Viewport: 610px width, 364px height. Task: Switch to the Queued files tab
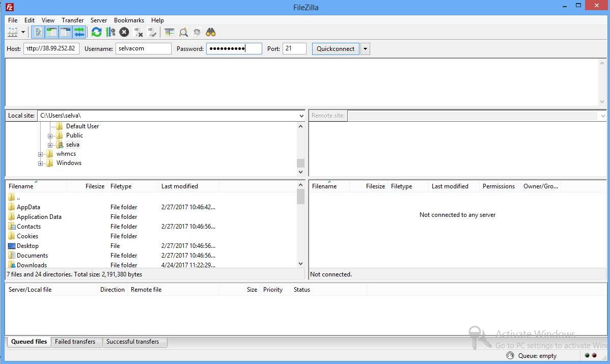coord(29,342)
